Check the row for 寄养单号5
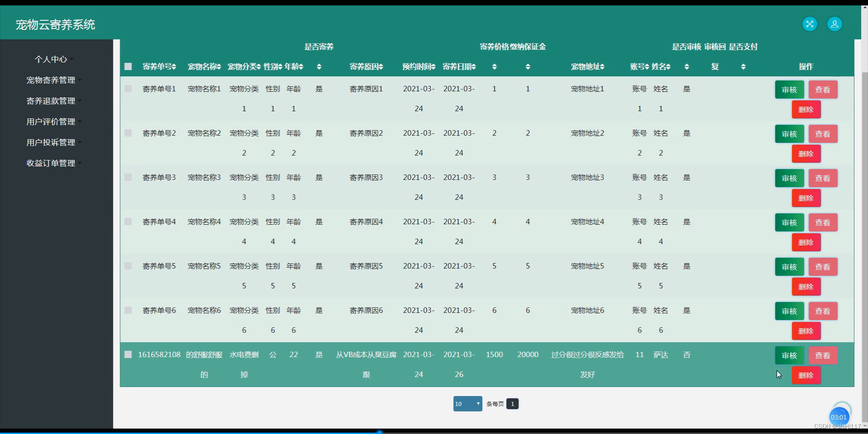 coord(128,266)
